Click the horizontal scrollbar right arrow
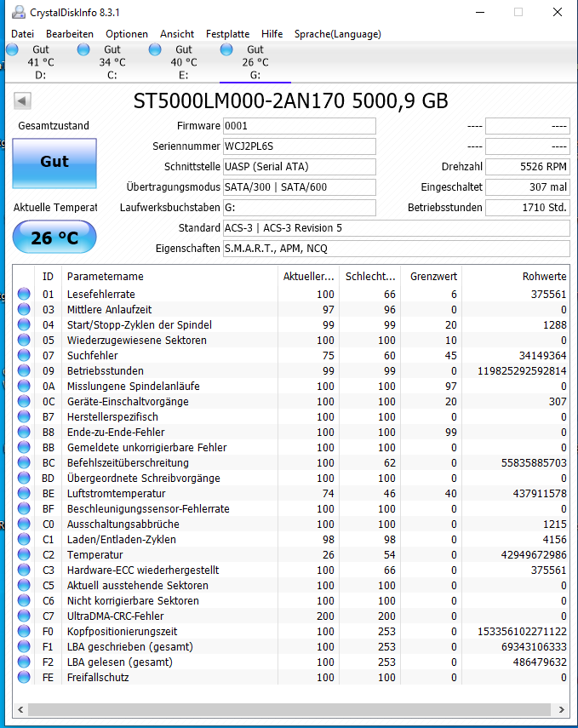 click(x=561, y=709)
